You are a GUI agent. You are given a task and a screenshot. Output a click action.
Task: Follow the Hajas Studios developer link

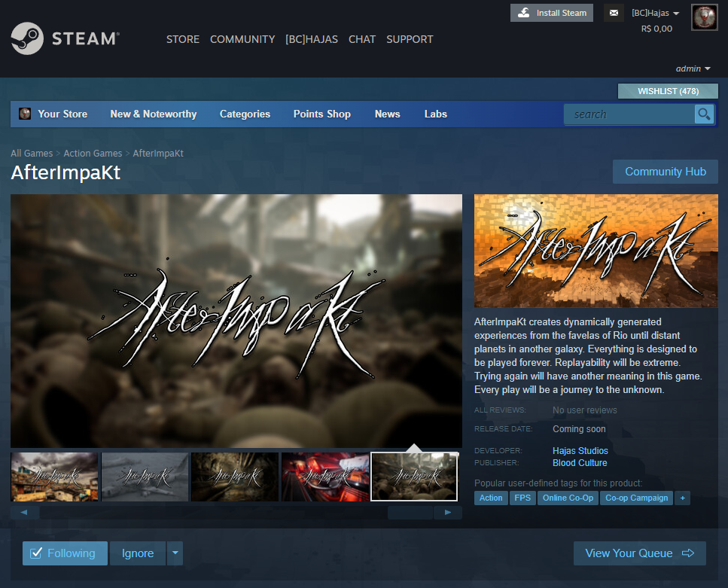click(580, 450)
